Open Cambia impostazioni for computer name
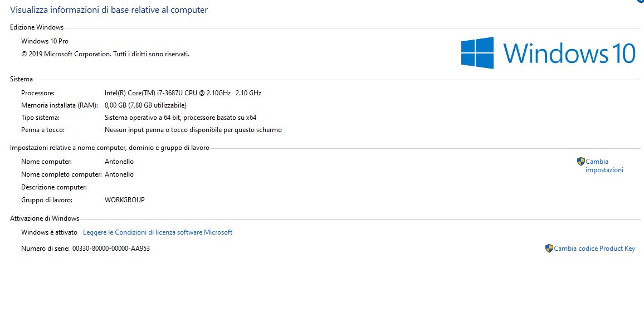The image size is (644, 331). point(601,165)
